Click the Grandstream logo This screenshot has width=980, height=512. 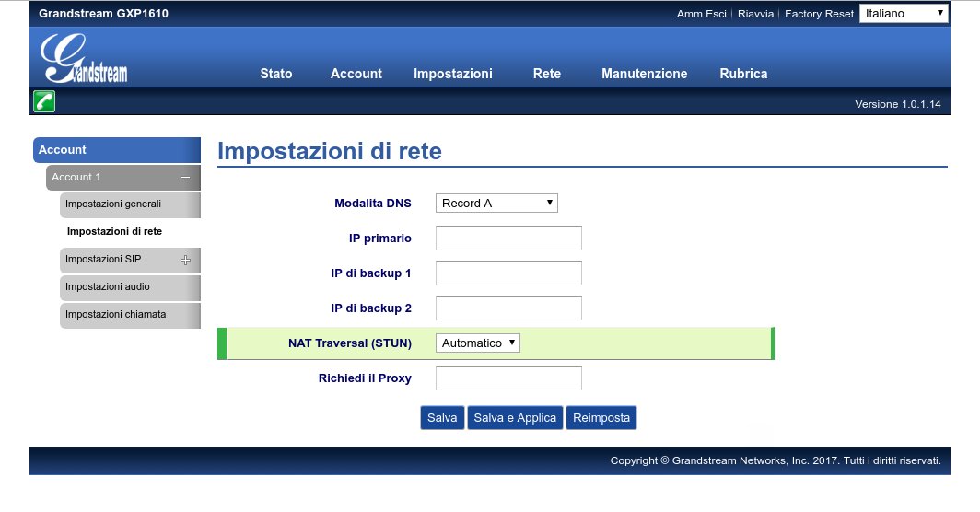84,58
